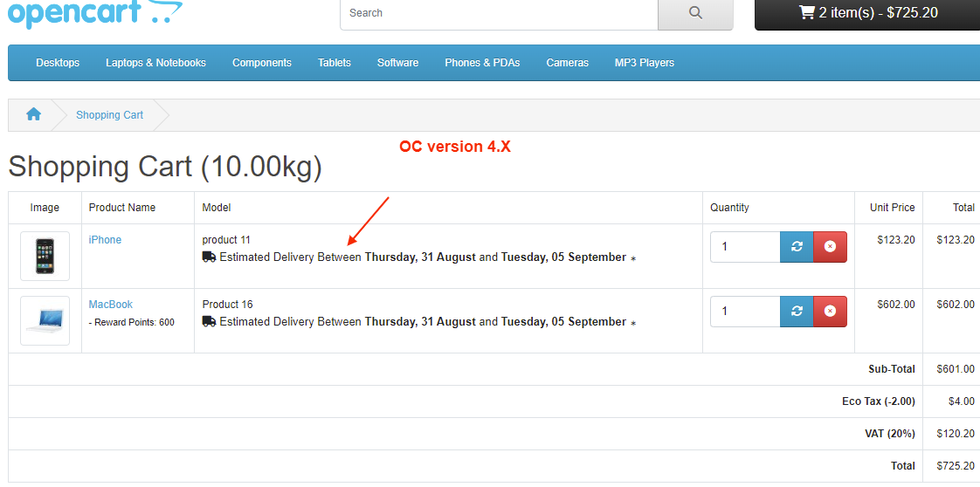The image size is (980, 487).
Task: Click the 'Model' column header
Action: (x=217, y=208)
